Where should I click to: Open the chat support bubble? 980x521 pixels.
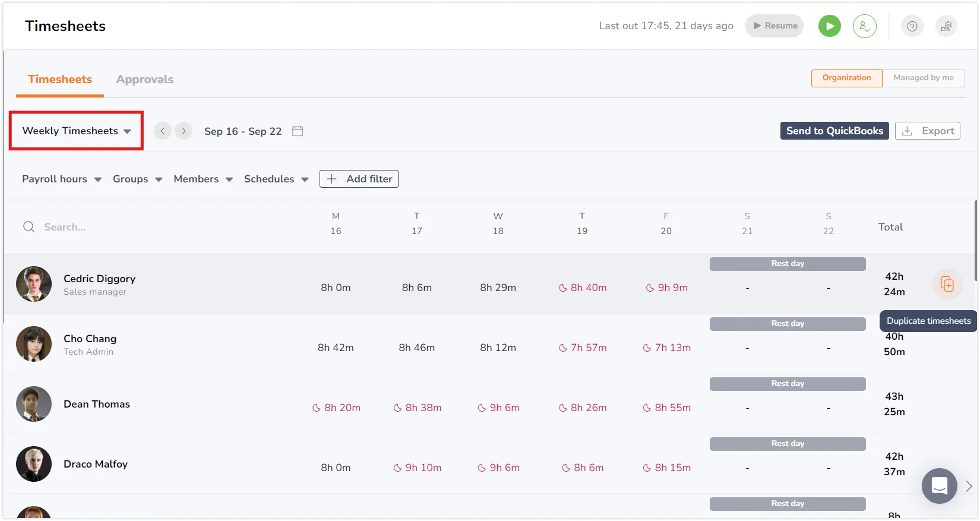[939, 485]
